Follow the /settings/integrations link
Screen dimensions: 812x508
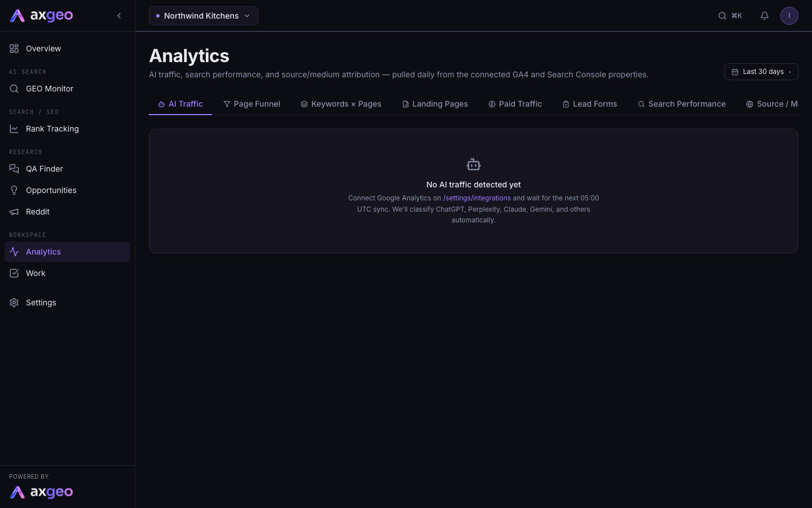477,198
